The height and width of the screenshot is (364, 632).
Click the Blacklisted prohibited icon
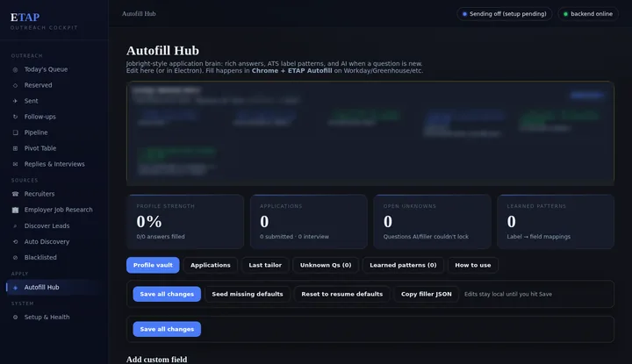15,257
